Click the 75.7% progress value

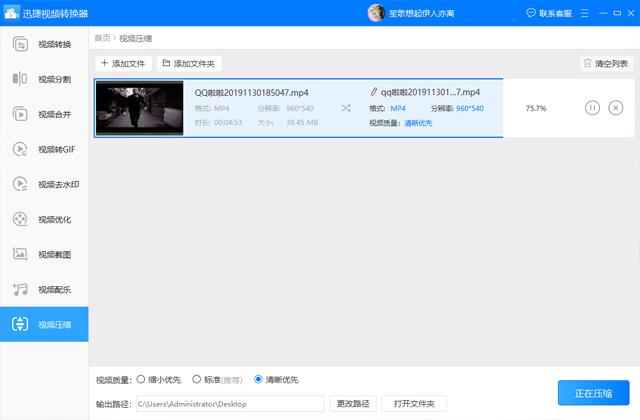pyautogui.click(x=536, y=108)
